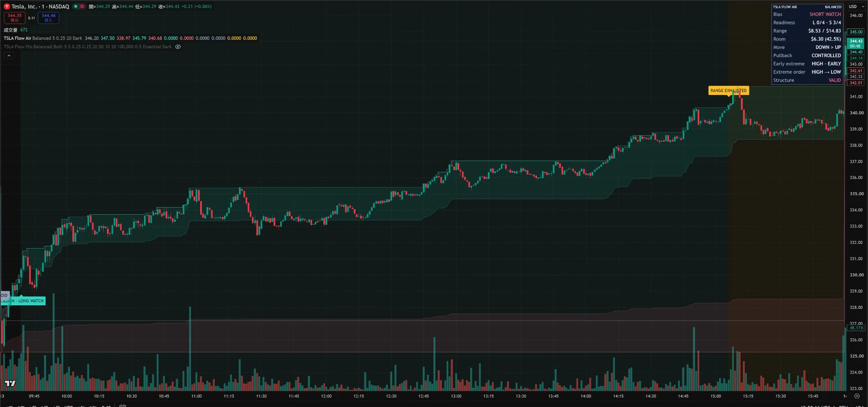This screenshot has width=868, height=407.
Task: Open the chart time axis settings gear
Action: tap(857, 396)
